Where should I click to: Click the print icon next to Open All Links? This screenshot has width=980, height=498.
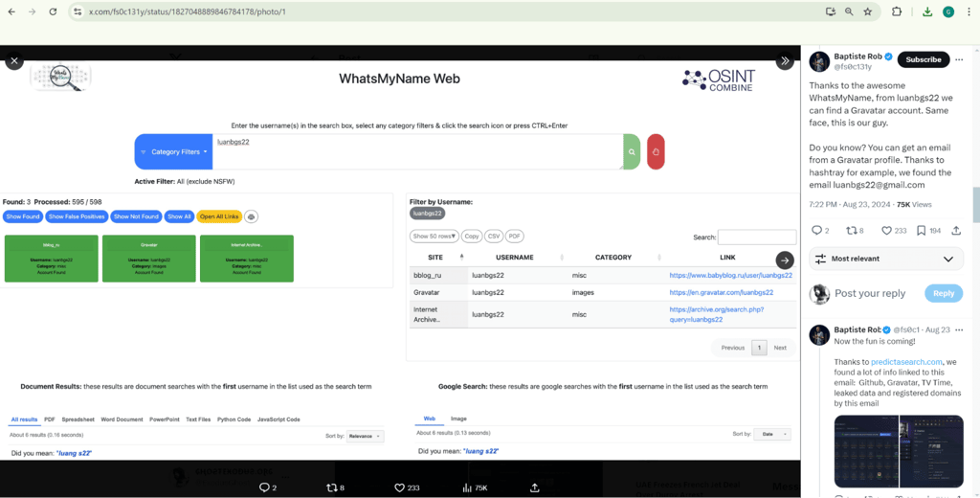click(x=252, y=216)
